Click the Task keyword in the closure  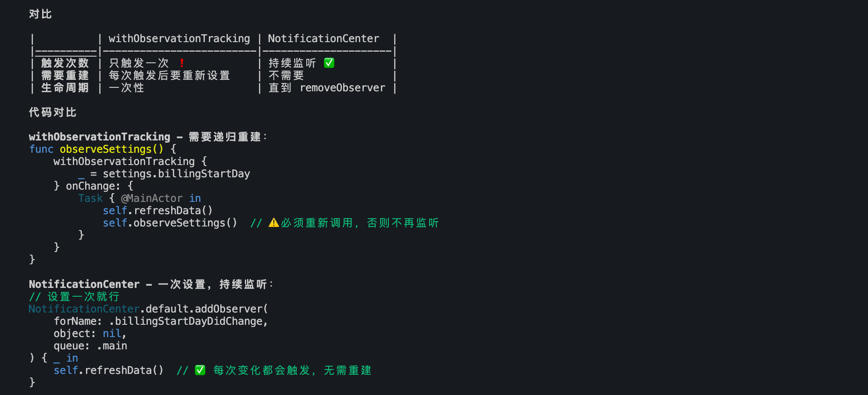coord(90,198)
